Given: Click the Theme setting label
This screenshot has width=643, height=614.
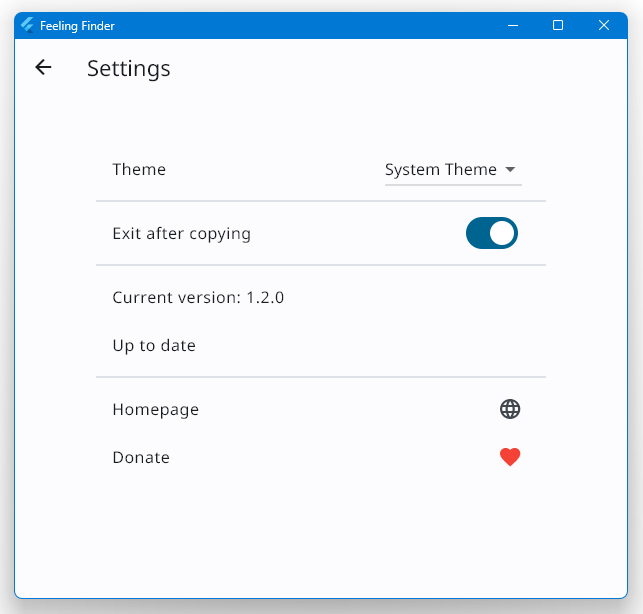Looking at the screenshot, I should (139, 169).
